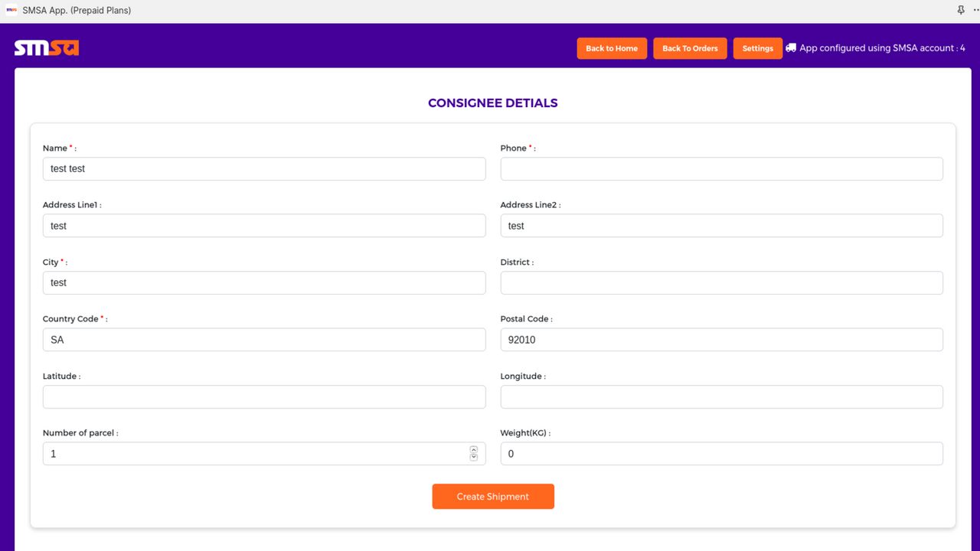Image resolution: width=980 pixels, height=551 pixels.
Task: Select the Name field containing test test
Action: pyautogui.click(x=264, y=168)
